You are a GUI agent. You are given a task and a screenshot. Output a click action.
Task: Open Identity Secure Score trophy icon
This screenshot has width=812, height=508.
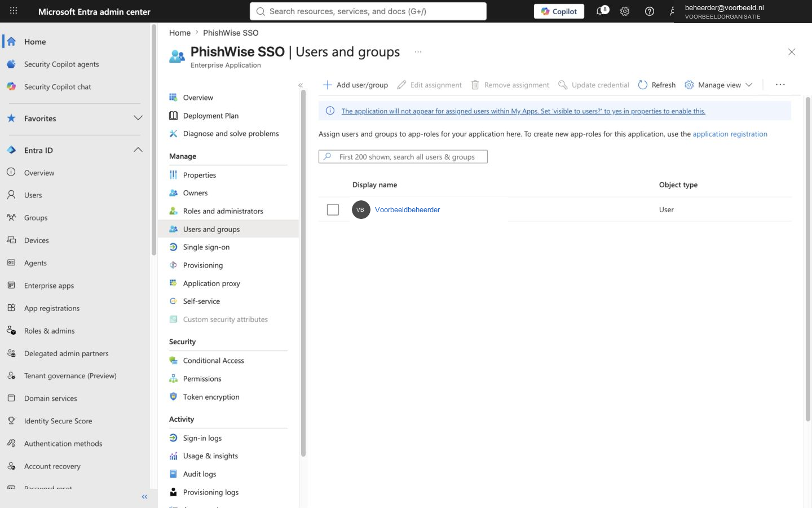click(11, 421)
